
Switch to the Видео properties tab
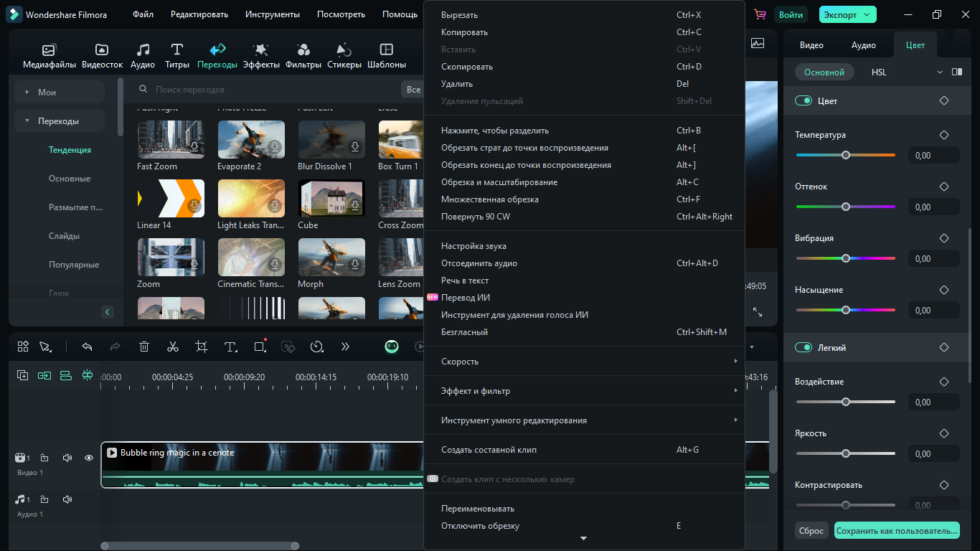[x=811, y=45]
